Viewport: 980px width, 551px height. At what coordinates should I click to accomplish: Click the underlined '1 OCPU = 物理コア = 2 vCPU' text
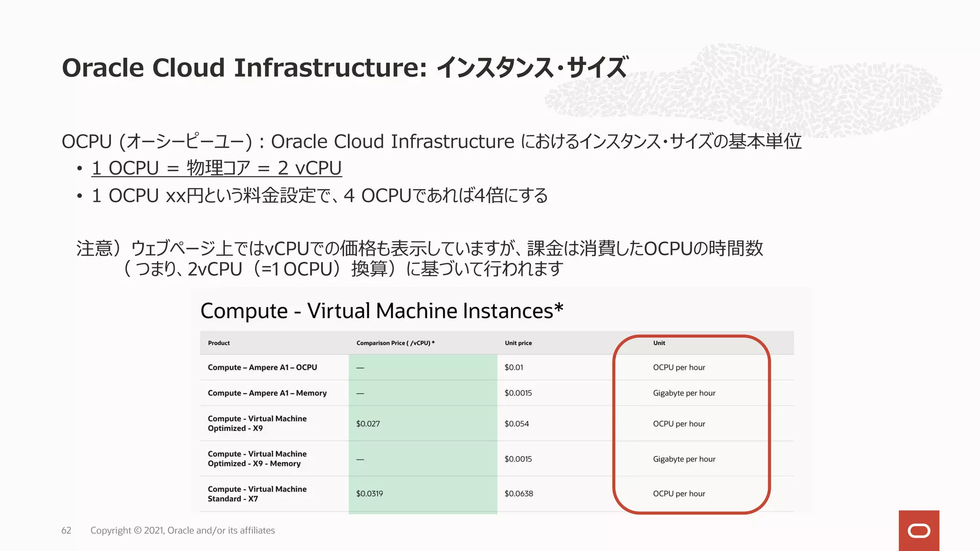click(217, 168)
